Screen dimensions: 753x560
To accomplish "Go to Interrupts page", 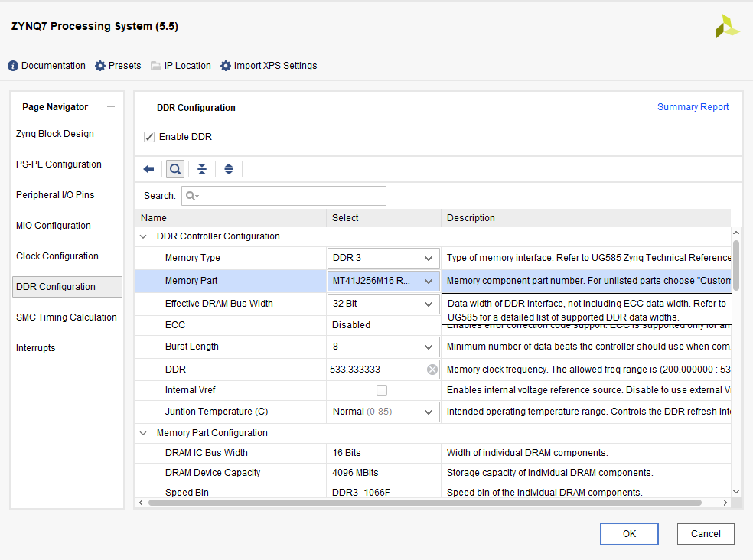I will pyautogui.click(x=35, y=348).
